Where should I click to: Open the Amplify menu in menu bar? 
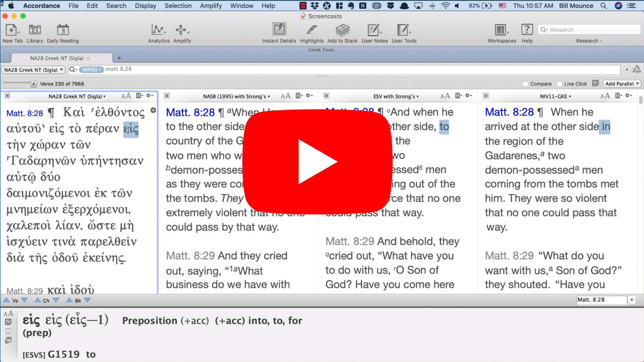[x=211, y=6]
